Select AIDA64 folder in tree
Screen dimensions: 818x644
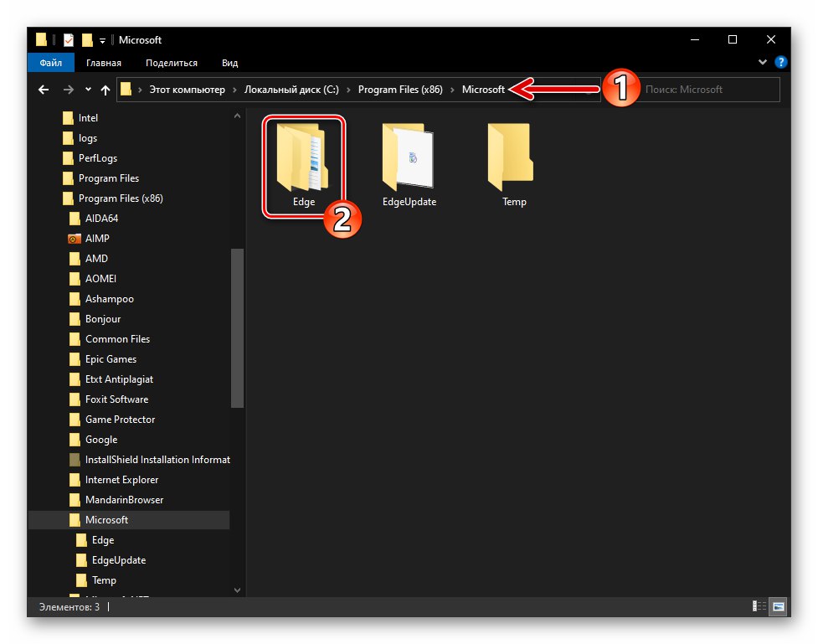click(x=94, y=219)
